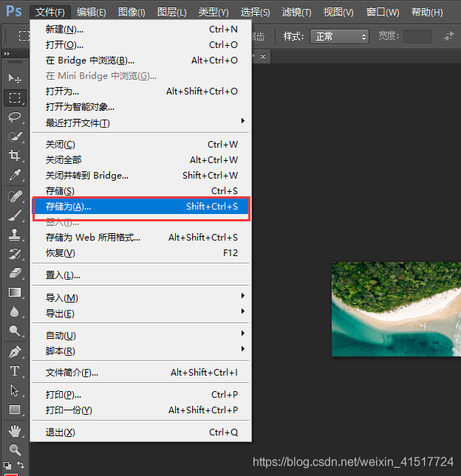Image resolution: width=461 pixels, height=476 pixels.
Task: Select the Horizontal Type tool
Action: pos(15,371)
